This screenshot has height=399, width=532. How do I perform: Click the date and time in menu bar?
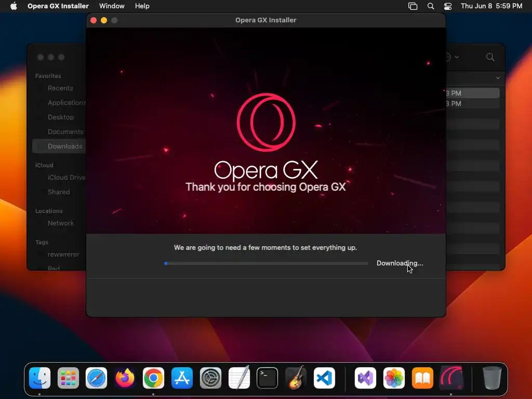[491, 6]
